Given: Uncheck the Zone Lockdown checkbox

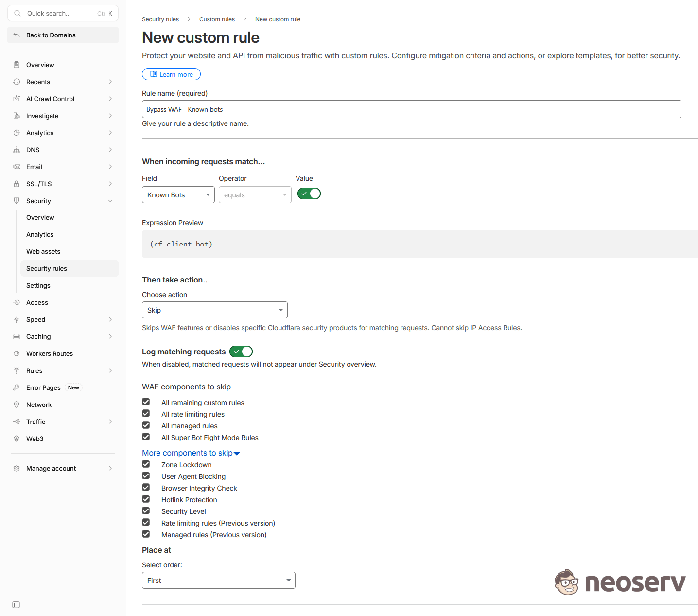Looking at the screenshot, I should coord(146,464).
